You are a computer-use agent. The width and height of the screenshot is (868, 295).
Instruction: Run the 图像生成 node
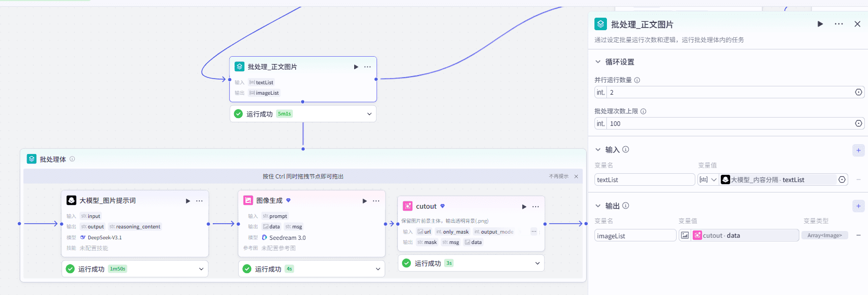(x=365, y=201)
